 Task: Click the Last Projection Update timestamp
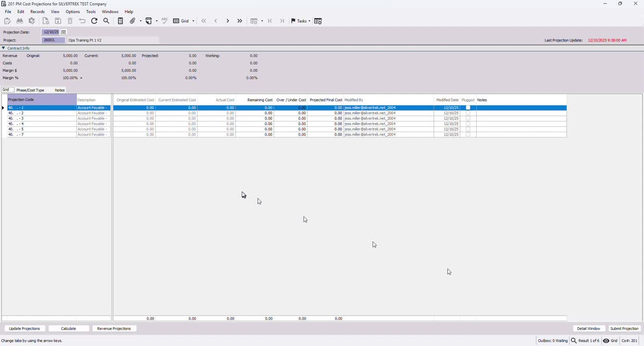607,40
